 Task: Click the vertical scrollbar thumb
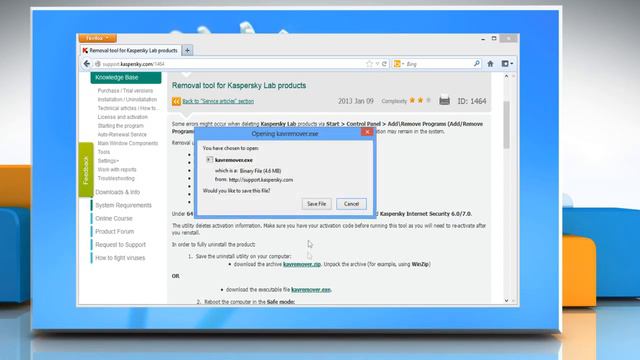pos(507,124)
